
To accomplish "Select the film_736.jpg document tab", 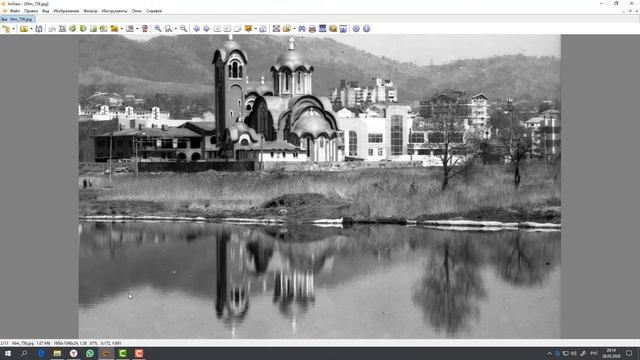I will 18,19.
